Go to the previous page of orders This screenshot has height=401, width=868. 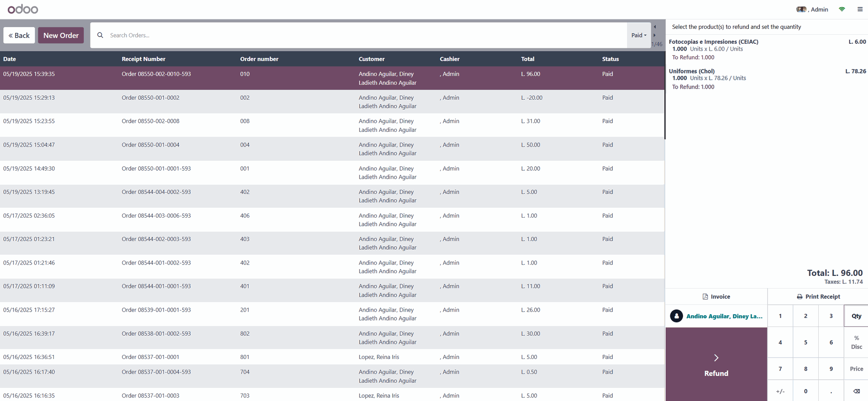[655, 27]
